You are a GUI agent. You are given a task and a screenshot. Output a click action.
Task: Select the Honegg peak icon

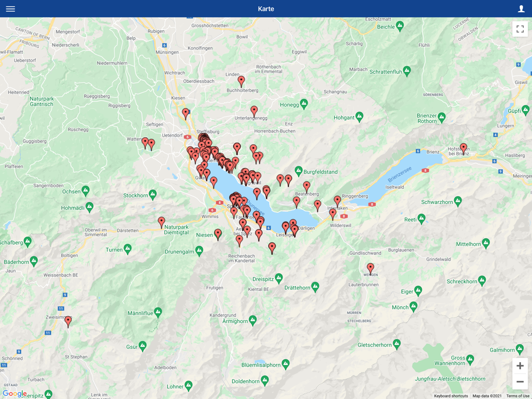(304, 104)
